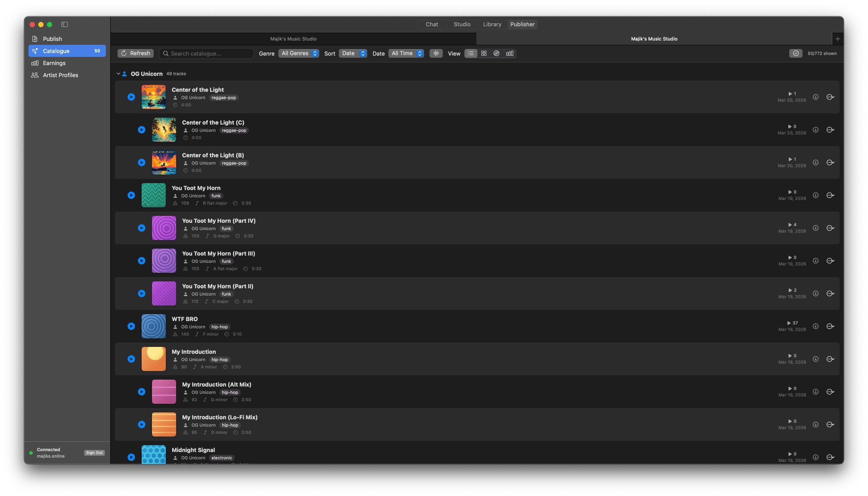This screenshot has height=496, width=868.
Task: Switch to bar chart view
Action: coord(510,53)
